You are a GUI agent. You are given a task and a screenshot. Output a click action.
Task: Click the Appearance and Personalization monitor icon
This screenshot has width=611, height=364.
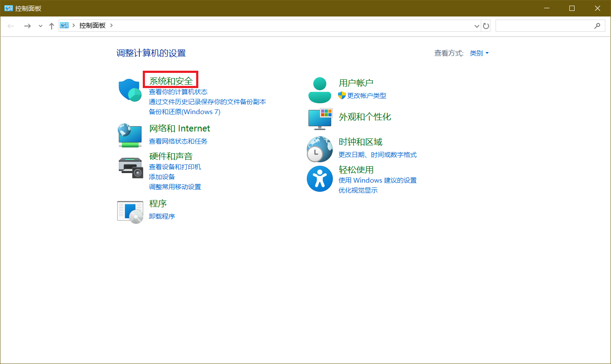[x=320, y=119]
